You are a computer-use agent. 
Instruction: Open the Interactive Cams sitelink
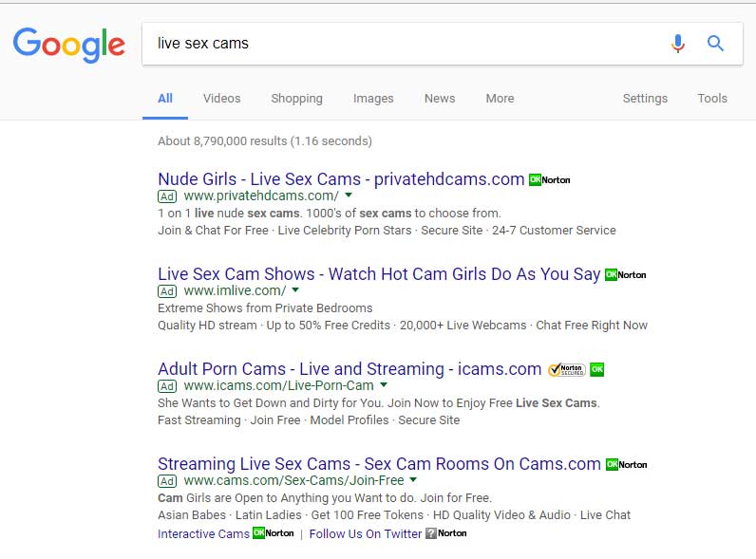pyautogui.click(x=203, y=534)
